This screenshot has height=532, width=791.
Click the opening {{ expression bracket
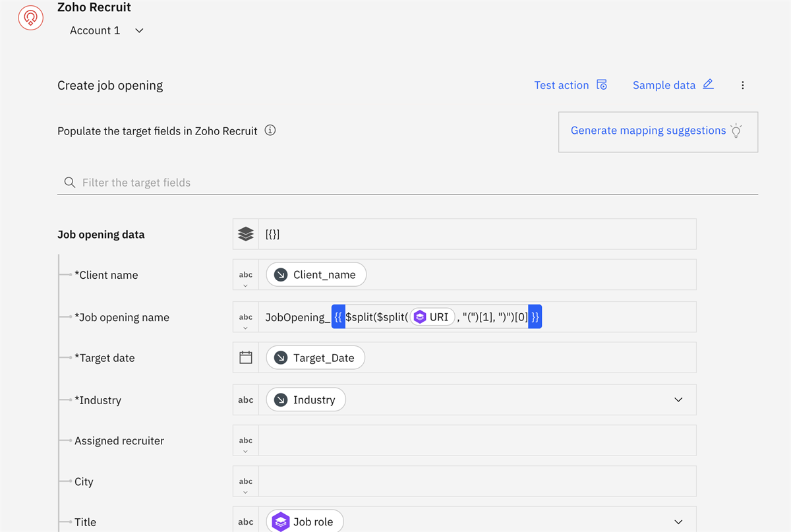[x=338, y=317]
